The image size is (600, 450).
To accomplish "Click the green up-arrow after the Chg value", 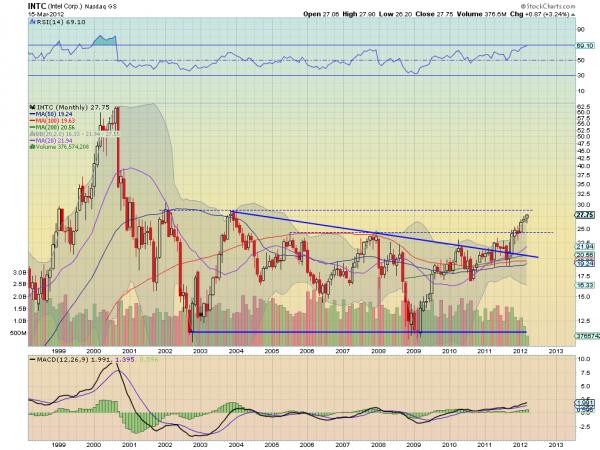I will click(573, 15).
